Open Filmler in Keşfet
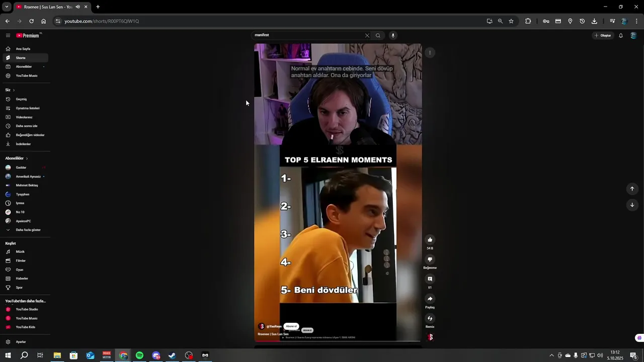The width and height of the screenshot is (644, 362). [x=24, y=261]
